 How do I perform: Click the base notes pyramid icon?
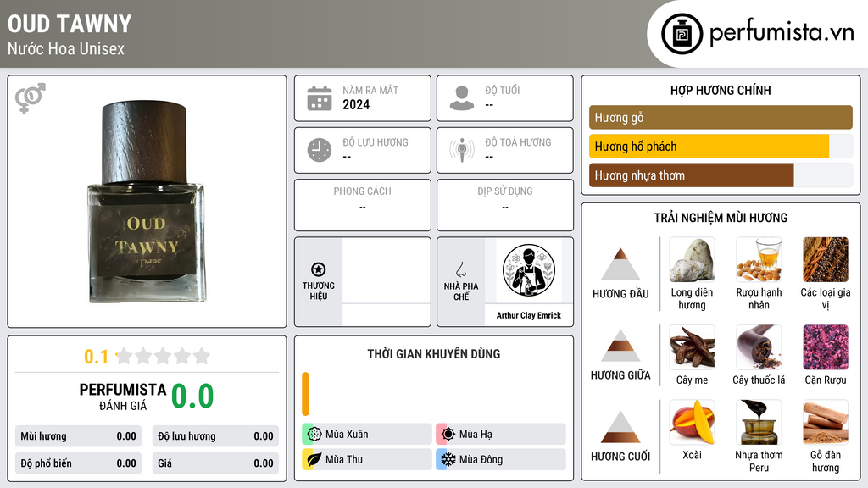620,427
